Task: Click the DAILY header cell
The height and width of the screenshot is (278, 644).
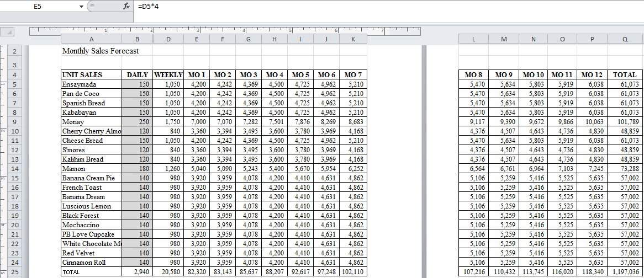Action: [137, 75]
